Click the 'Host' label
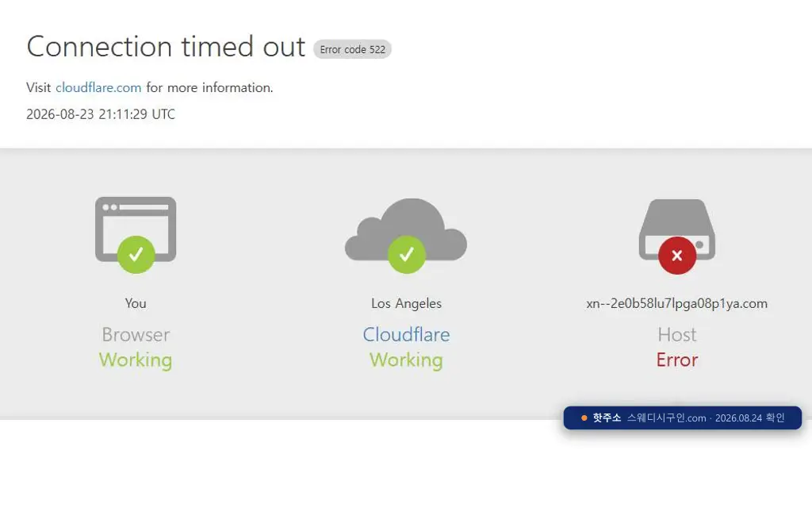The image size is (812, 508). [x=677, y=334]
